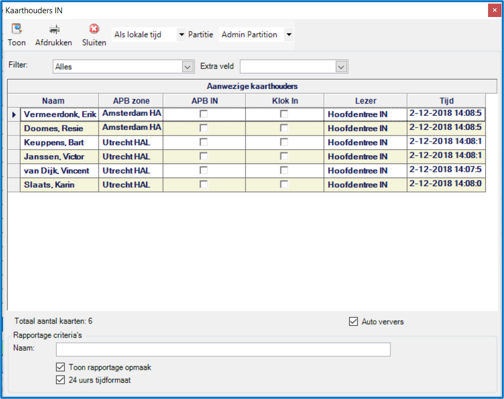Click the time cell '2-12-2018 14:07:5' for van Dijk
The image size is (504, 399).
point(446,171)
